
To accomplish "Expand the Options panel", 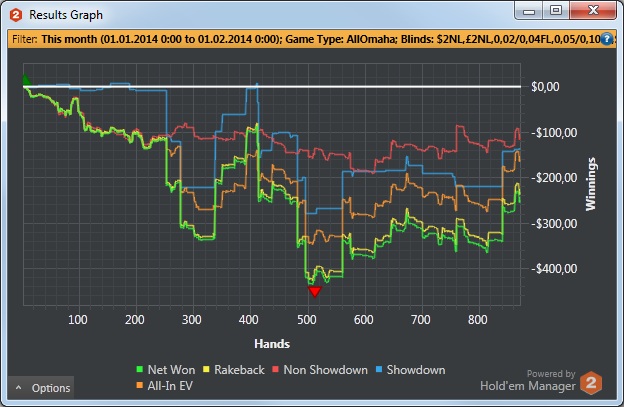I will point(41,388).
